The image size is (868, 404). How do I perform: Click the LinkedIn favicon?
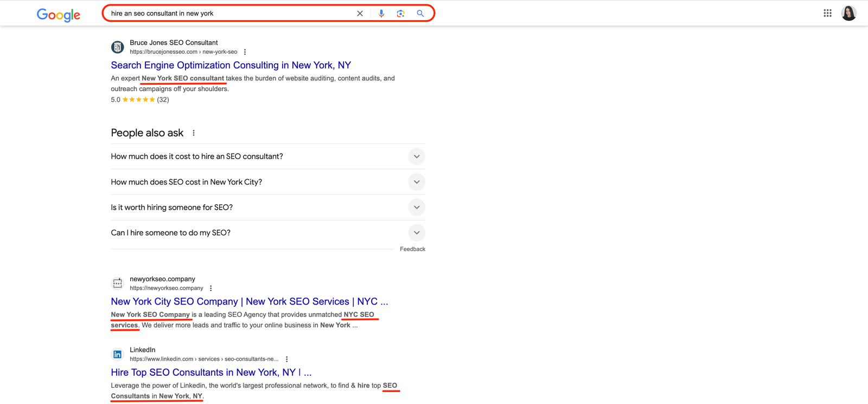click(117, 355)
